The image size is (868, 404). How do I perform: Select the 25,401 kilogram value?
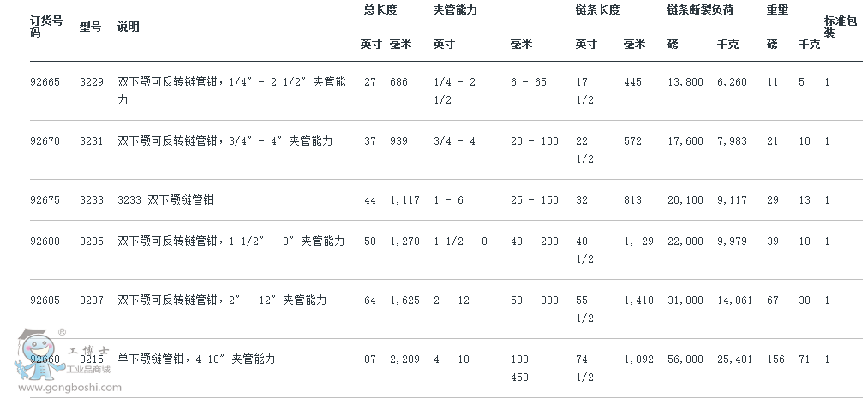click(x=733, y=359)
